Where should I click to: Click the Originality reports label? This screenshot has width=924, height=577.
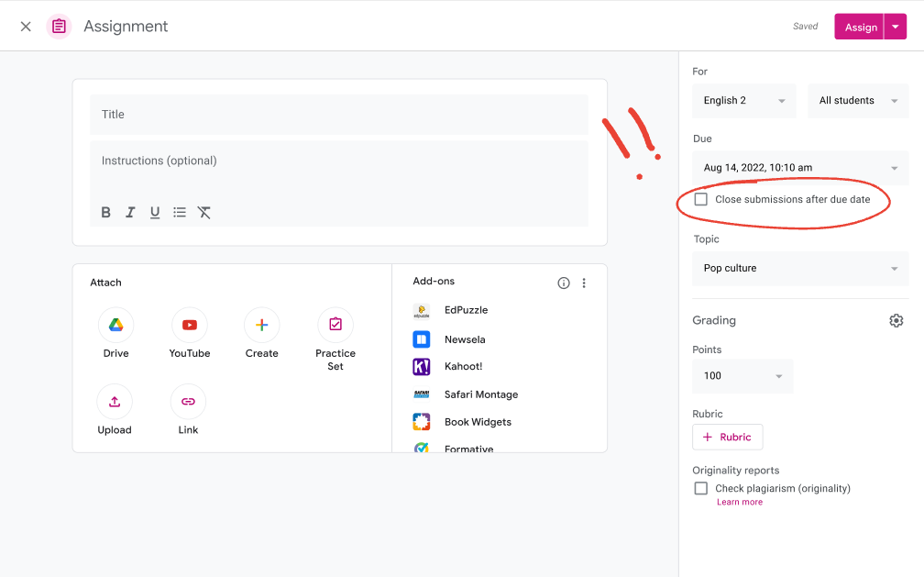coord(735,471)
